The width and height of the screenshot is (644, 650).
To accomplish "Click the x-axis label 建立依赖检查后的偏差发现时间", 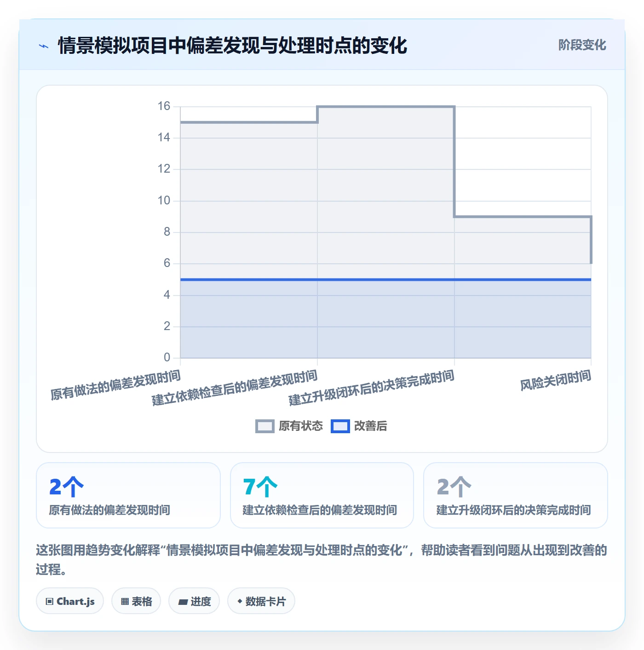I will 235,388.
